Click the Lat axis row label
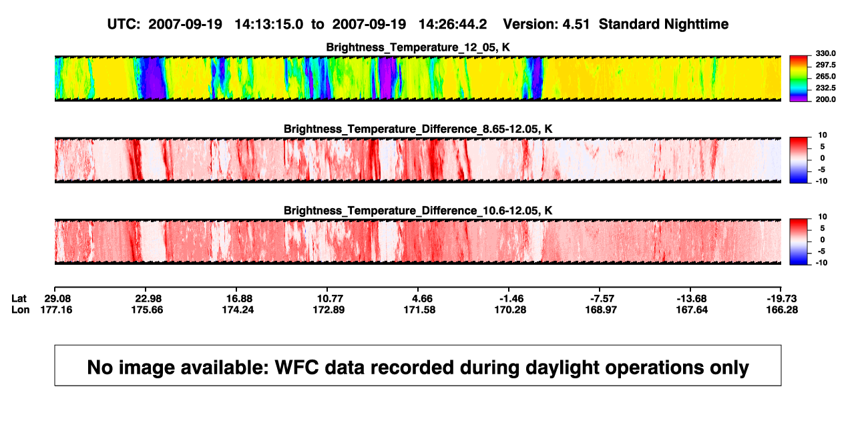The image size is (868, 445). (x=19, y=298)
